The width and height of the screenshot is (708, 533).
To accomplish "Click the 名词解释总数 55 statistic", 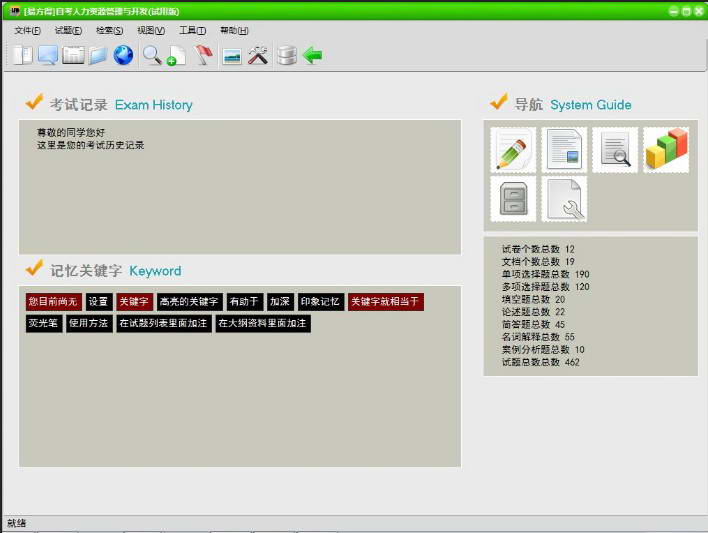I will 538,337.
